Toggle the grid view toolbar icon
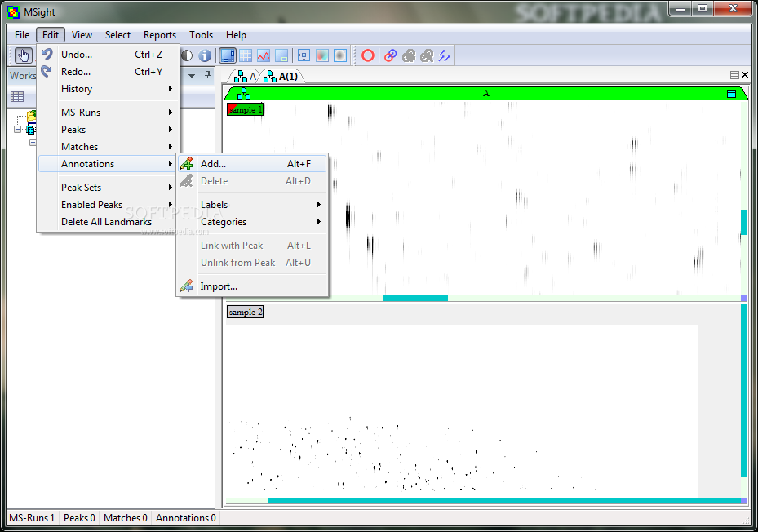Viewport: 758px width, 532px height. tap(246, 55)
